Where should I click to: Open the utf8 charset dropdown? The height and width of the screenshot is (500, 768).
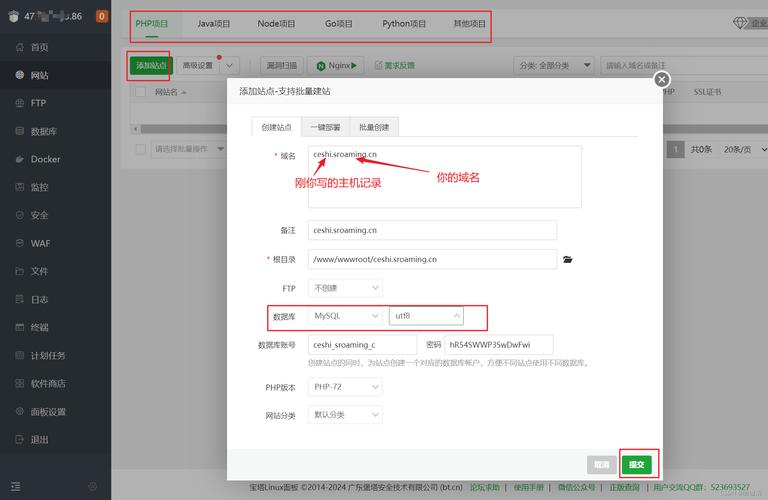tap(426, 316)
